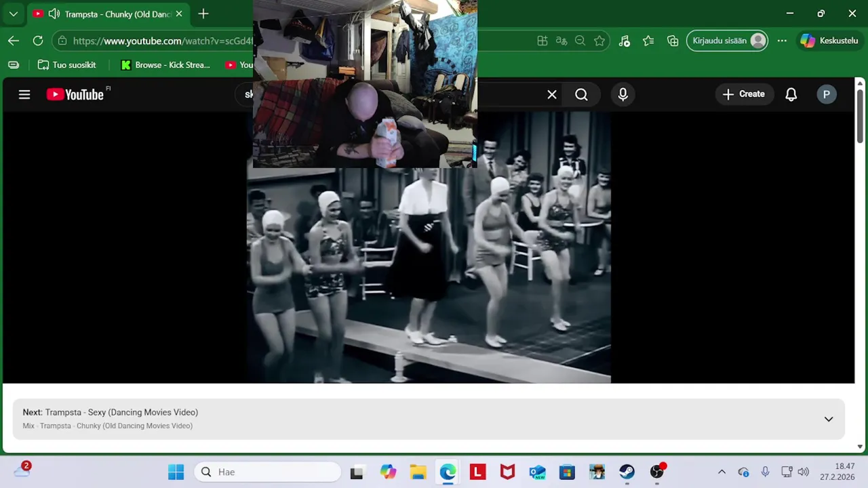Image resolution: width=868 pixels, height=488 pixels.
Task: Open the media control music note icon
Action: [625, 41]
